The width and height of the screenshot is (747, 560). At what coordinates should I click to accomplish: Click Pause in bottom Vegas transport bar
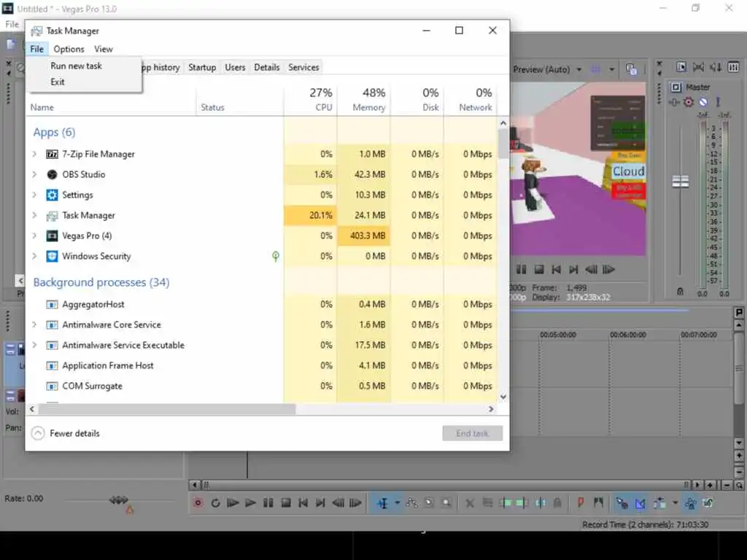click(268, 503)
